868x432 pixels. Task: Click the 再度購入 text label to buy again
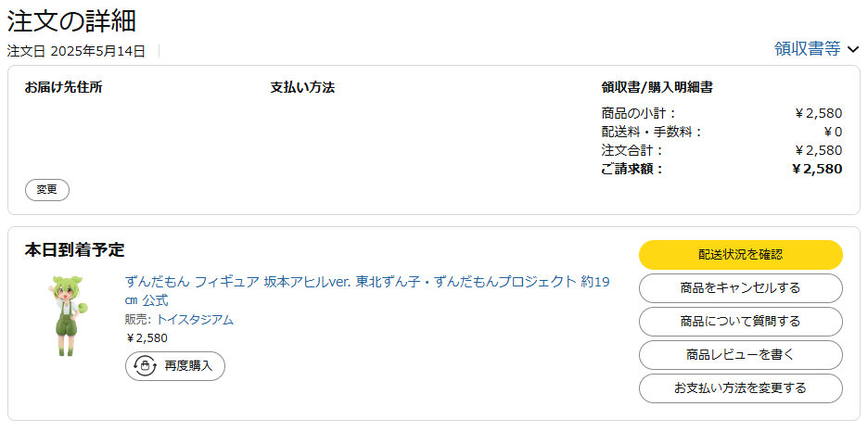pyautogui.click(x=188, y=365)
